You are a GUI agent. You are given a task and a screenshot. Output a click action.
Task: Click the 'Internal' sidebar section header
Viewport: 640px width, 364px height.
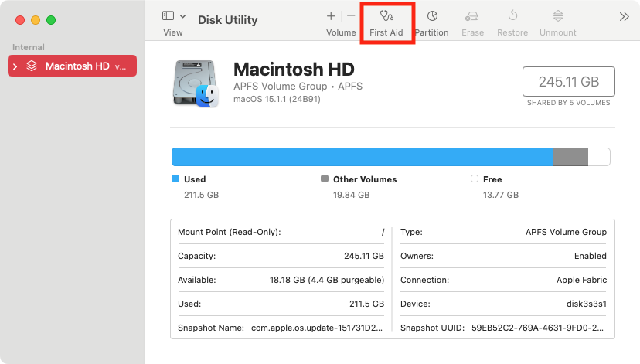(28, 47)
